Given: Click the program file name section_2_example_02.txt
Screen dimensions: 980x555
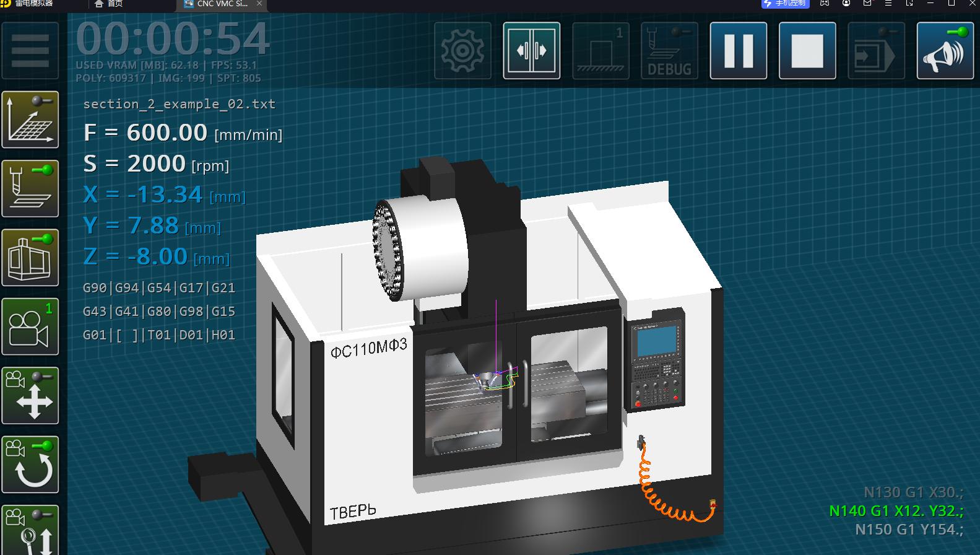Looking at the screenshot, I should click(x=180, y=104).
